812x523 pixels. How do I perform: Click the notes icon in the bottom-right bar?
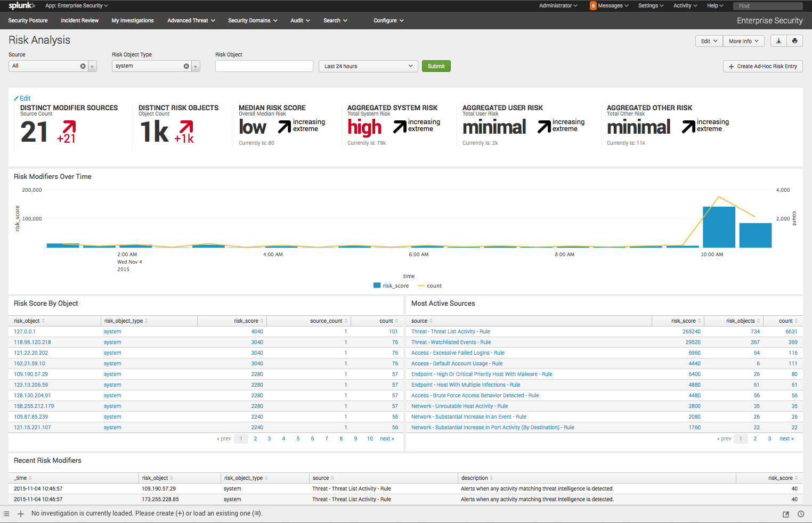coord(785,514)
